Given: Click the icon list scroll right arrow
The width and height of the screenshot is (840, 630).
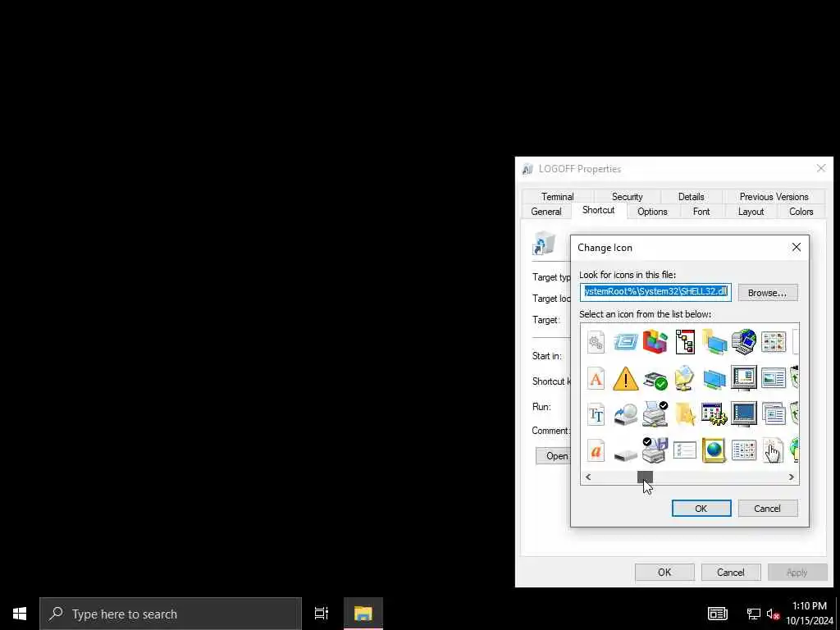Looking at the screenshot, I should pos(792,477).
